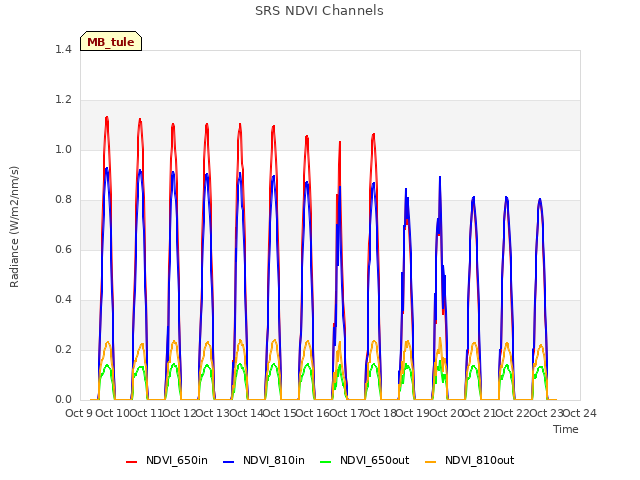Screen dimensions: 640x480
Task: Click the Oct 24 x-axis tick label
Action: click(580, 413)
